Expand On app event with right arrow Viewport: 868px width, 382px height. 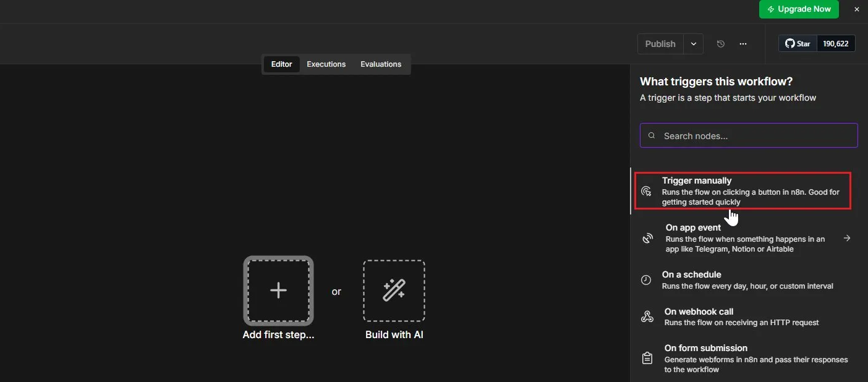pos(847,238)
